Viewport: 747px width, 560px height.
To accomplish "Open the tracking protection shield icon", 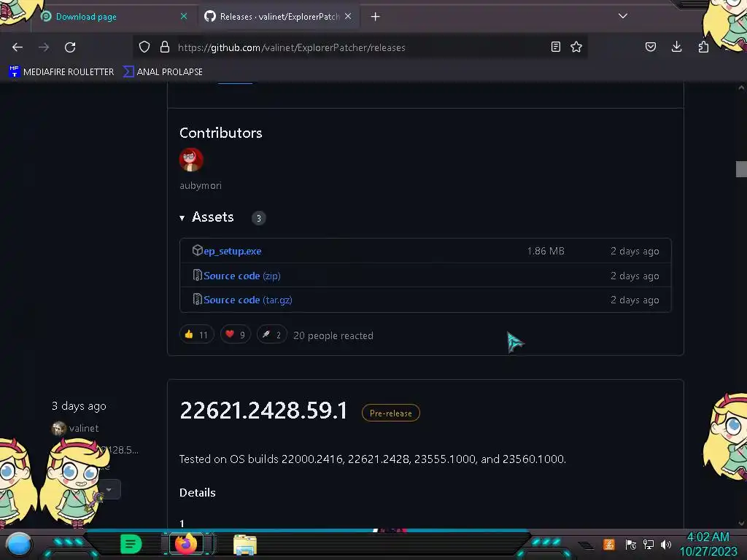I will tap(144, 47).
